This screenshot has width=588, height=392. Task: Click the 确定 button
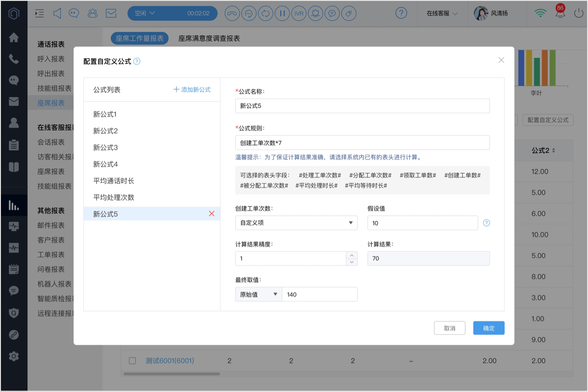click(489, 328)
